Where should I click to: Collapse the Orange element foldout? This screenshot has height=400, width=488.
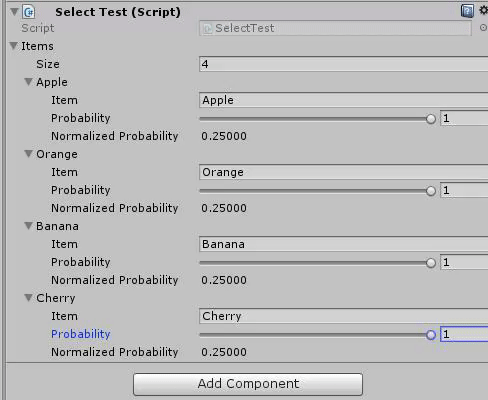[28, 154]
